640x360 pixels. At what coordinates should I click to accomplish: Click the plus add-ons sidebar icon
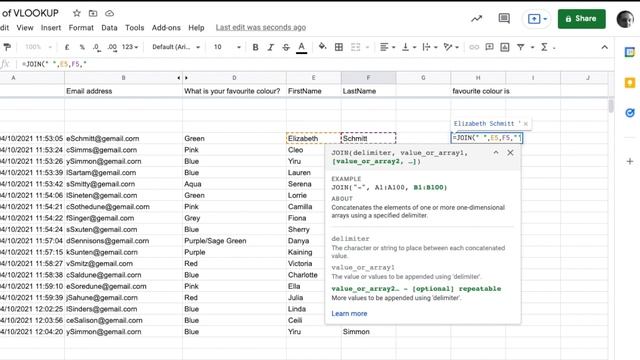(x=629, y=161)
